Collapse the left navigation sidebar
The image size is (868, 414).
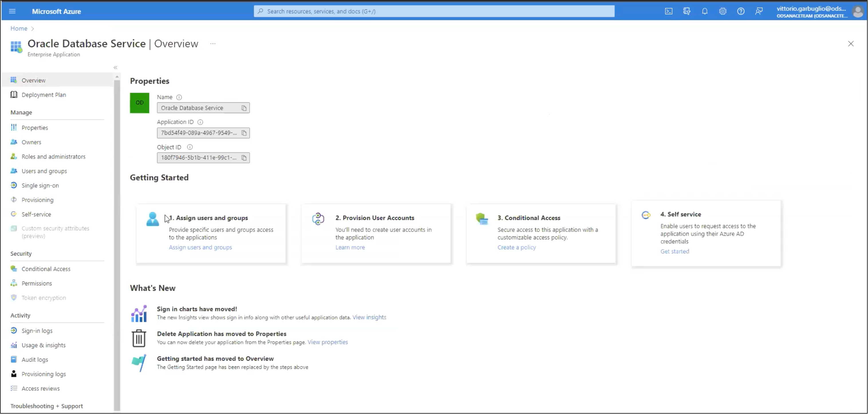(x=115, y=67)
